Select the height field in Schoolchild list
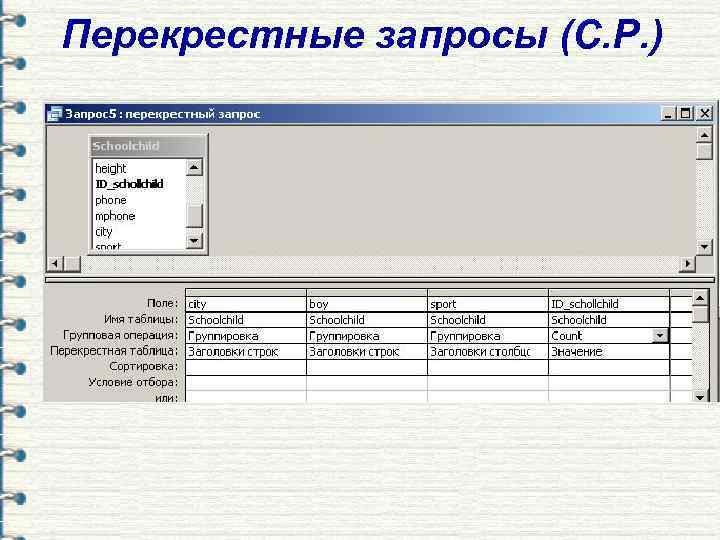The height and width of the screenshot is (540, 720). click(111, 169)
